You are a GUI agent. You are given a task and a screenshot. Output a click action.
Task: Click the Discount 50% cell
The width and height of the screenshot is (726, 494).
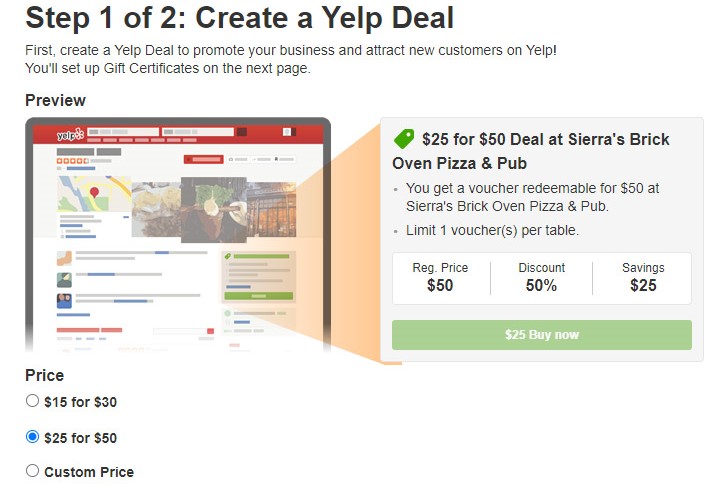pyautogui.click(x=542, y=278)
